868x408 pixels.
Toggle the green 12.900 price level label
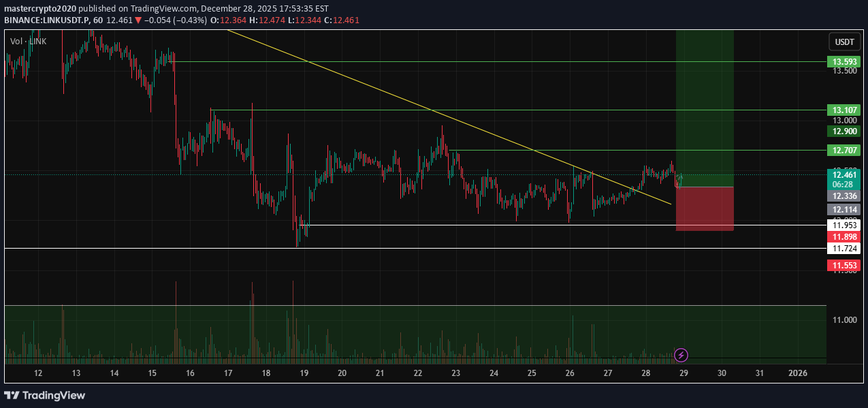843,131
